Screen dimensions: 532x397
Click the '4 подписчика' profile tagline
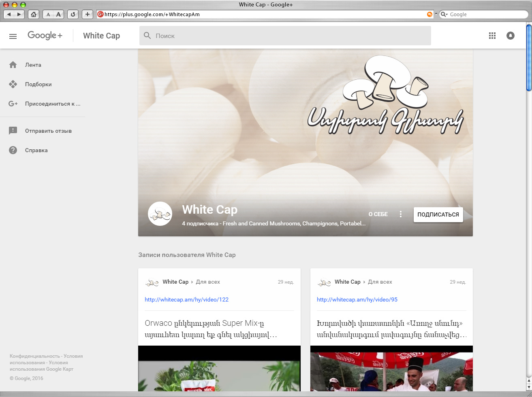click(x=273, y=223)
